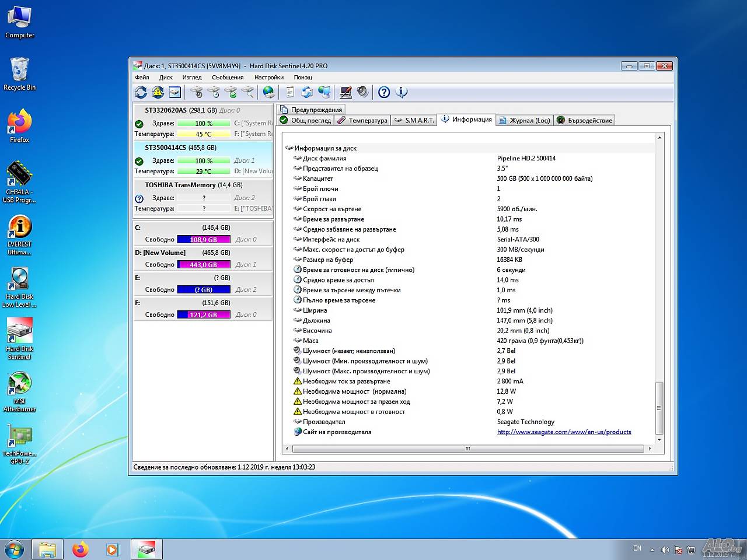Open the Диск menu
This screenshot has width=747, height=560.
(x=166, y=77)
